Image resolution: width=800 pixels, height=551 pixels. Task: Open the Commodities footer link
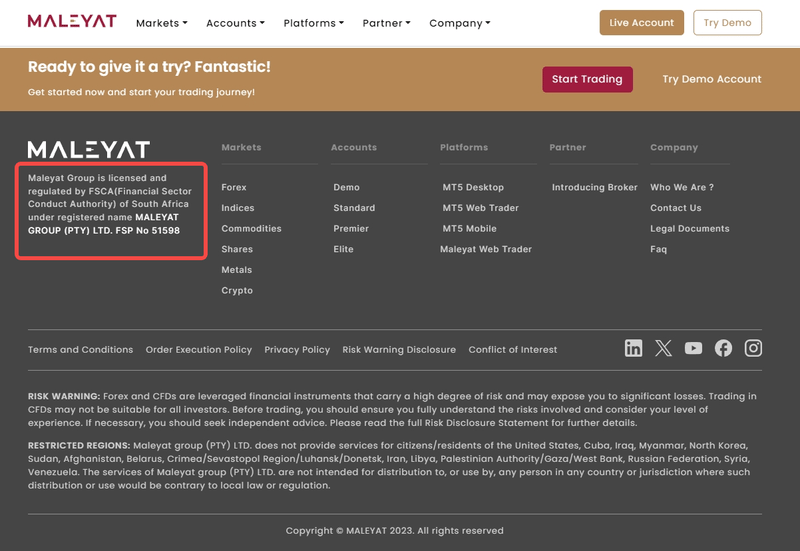click(252, 229)
